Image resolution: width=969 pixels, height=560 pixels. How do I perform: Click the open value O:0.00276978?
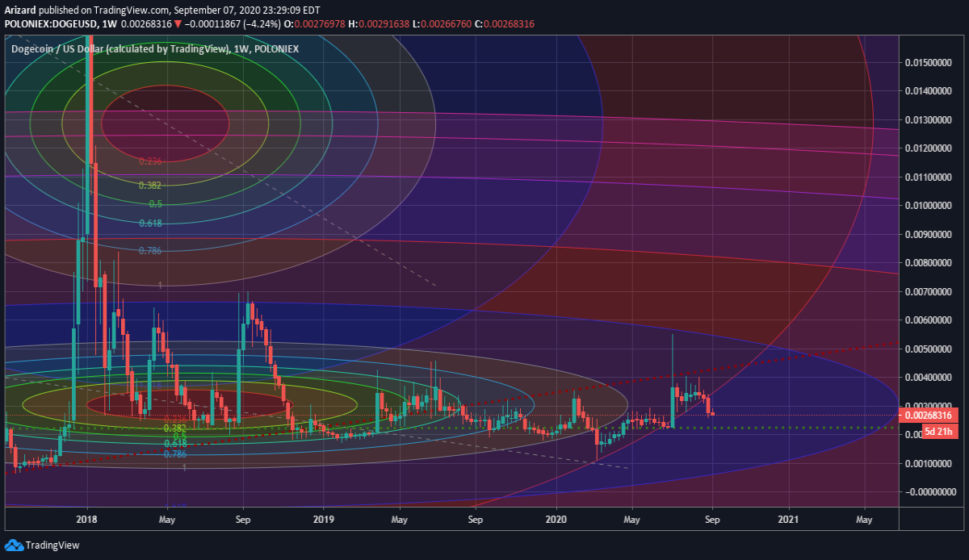pos(314,24)
